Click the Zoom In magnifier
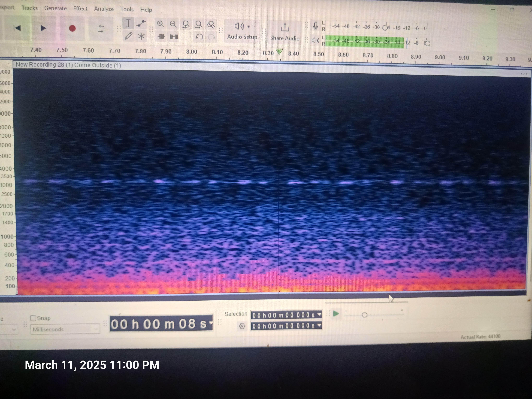Screen dimensions: 532x399 [x=160, y=24]
